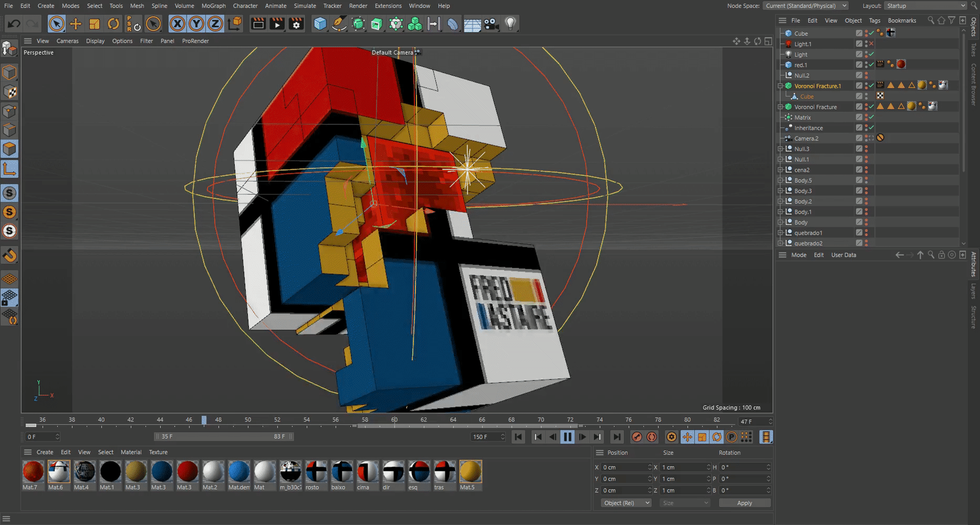Click the Record Active Objects button
The image size is (980, 525).
tap(637, 437)
